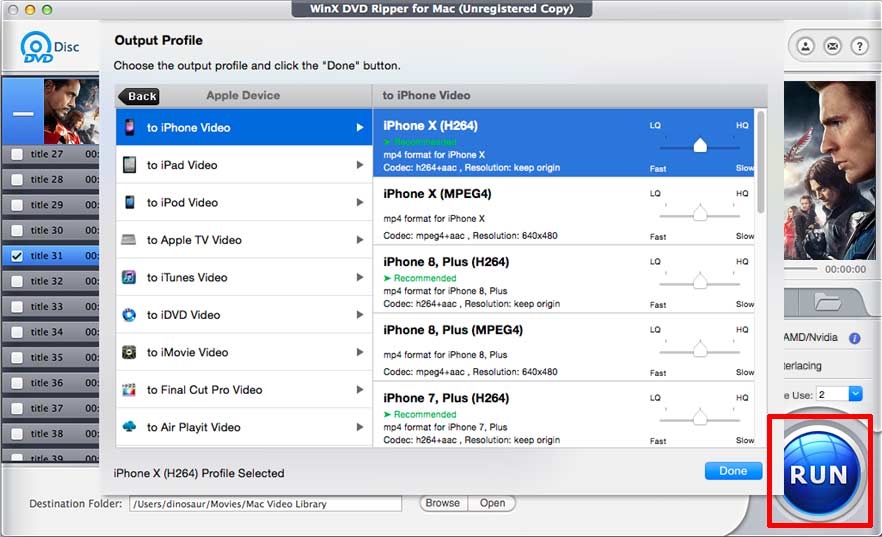The width and height of the screenshot is (882, 537).
Task: Adjust iPhone 8, Plus (H264) quality slider
Action: [x=700, y=282]
